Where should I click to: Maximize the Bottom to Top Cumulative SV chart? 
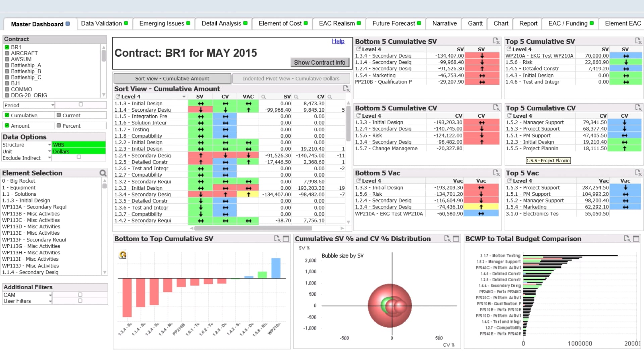[286, 239]
